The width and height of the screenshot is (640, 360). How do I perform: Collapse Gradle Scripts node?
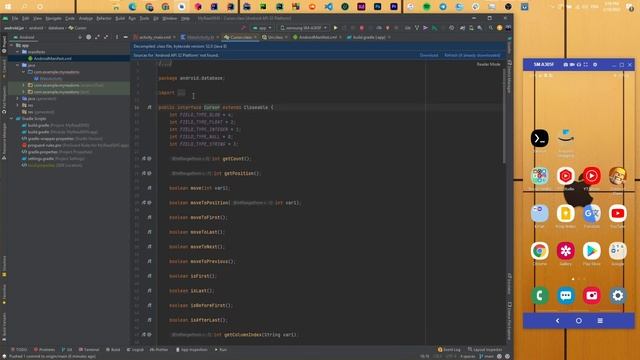(12, 118)
